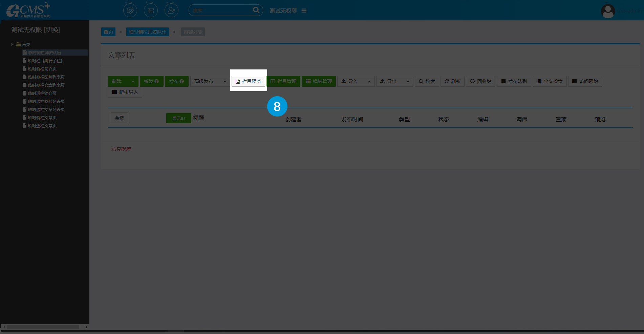Toggle the 显示ID button
The height and width of the screenshot is (334, 644).
coord(178,118)
